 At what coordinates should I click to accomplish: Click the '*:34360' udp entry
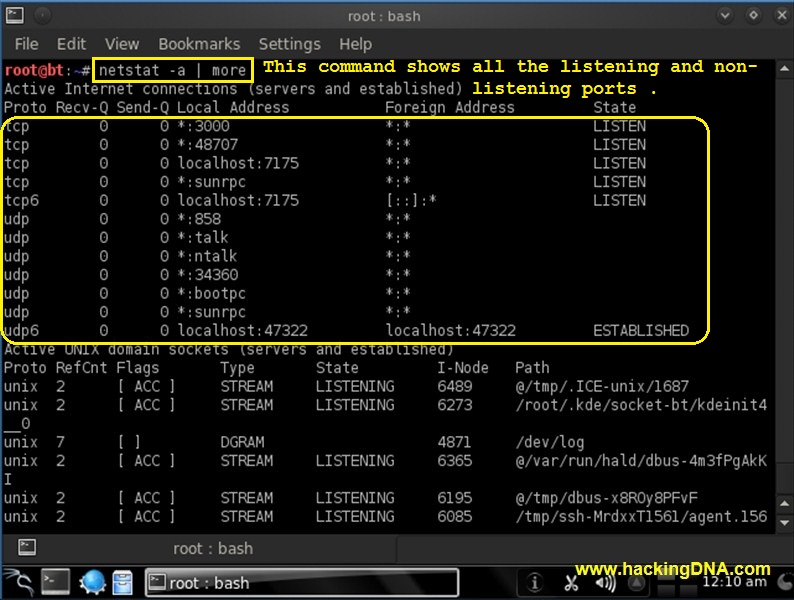[x=208, y=275]
